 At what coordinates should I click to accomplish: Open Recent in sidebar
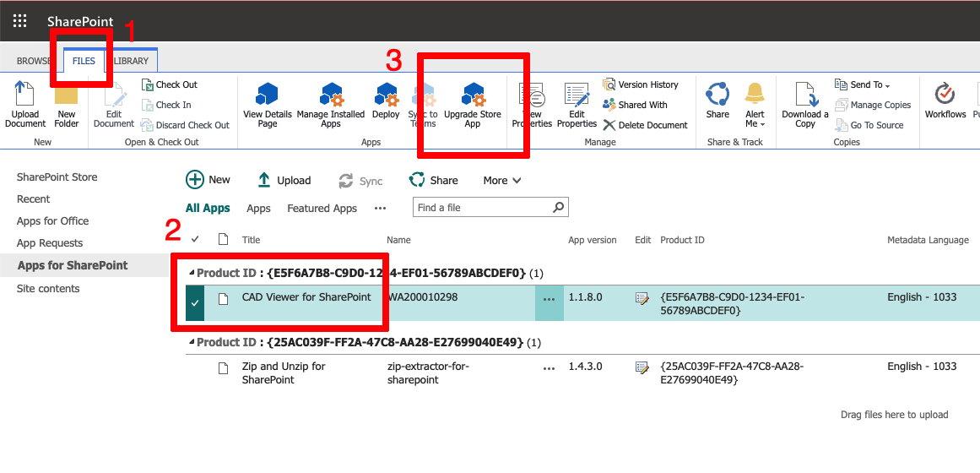(x=33, y=199)
